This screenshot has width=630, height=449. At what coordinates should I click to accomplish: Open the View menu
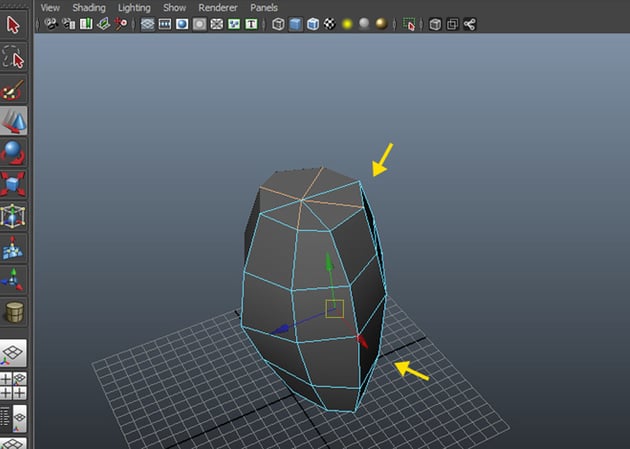50,7
